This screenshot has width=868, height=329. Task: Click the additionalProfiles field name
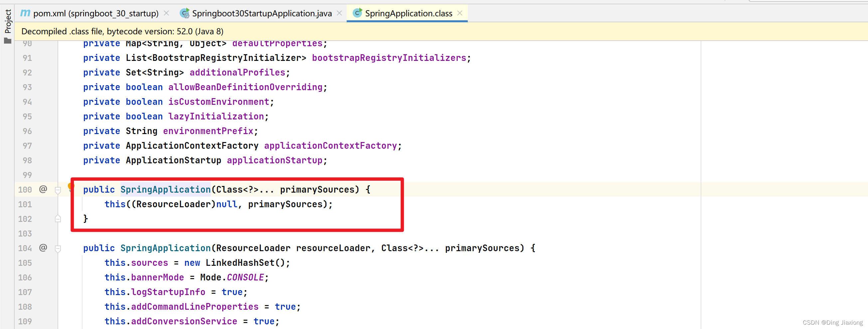(x=237, y=73)
